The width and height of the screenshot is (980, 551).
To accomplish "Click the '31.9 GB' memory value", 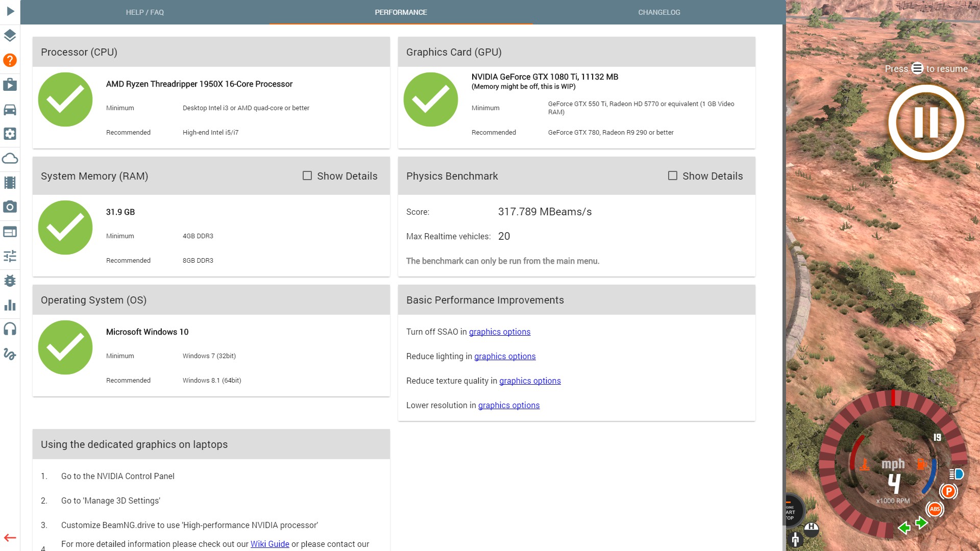I will [x=120, y=212].
